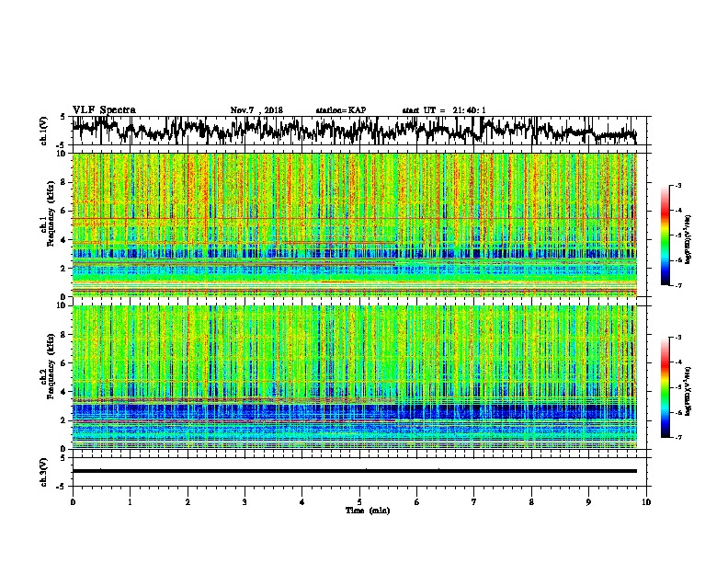Image resolution: width=728 pixels, height=563 pixels.
Task: Click the "-7" tick on the ch.2 color bar
Action: 677,438
